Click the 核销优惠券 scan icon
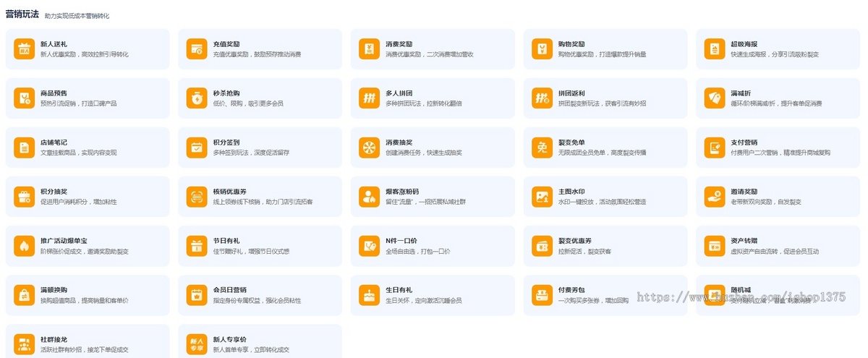 [x=197, y=197]
